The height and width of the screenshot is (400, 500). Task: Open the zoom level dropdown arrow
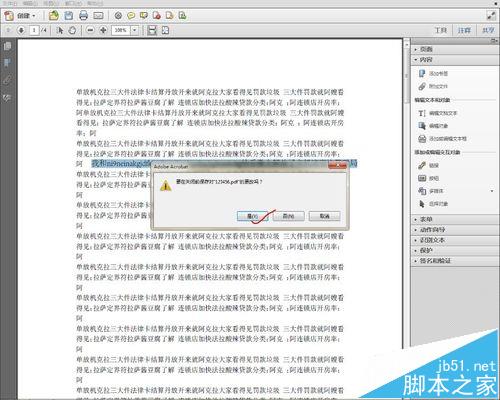(134, 30)
